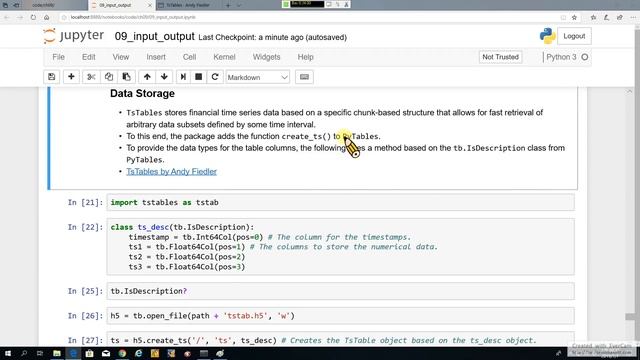Image resolution: width=640 pixels, height=360 pixels.
Task: Click the import tstables code cell
Action: click(x=340, y=202)
